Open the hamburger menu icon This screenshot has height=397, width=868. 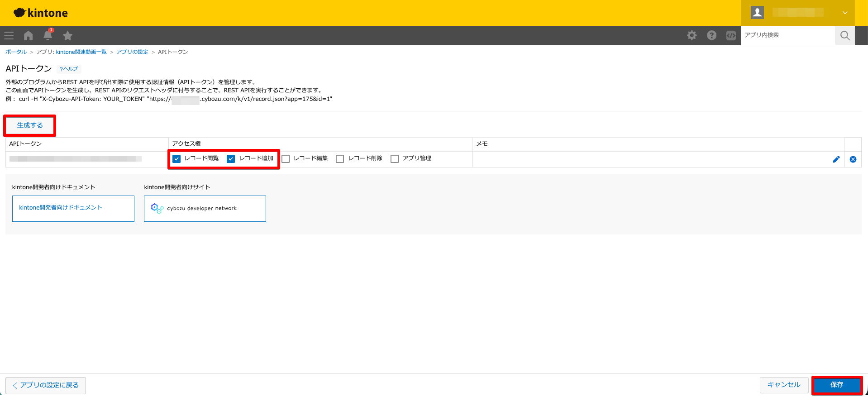tap(9, 35)
